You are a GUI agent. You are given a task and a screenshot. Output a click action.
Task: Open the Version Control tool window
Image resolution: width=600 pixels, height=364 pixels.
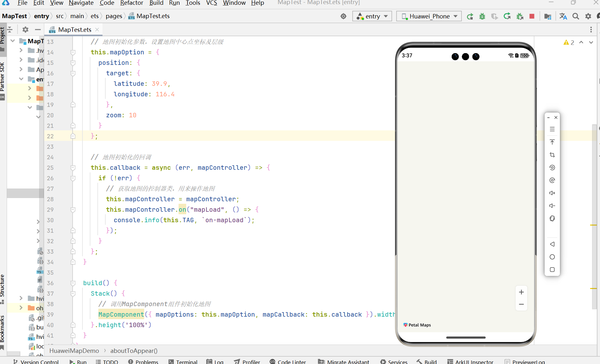[x=36, y=362]
